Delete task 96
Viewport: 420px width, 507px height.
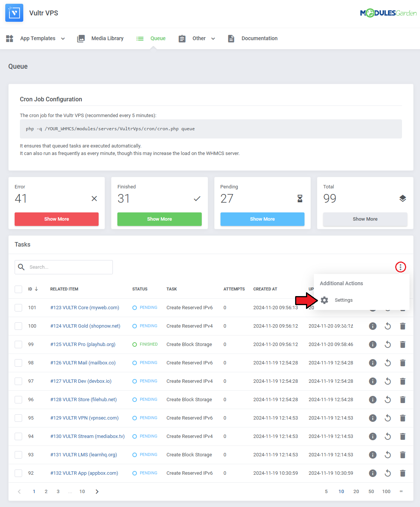403,400
